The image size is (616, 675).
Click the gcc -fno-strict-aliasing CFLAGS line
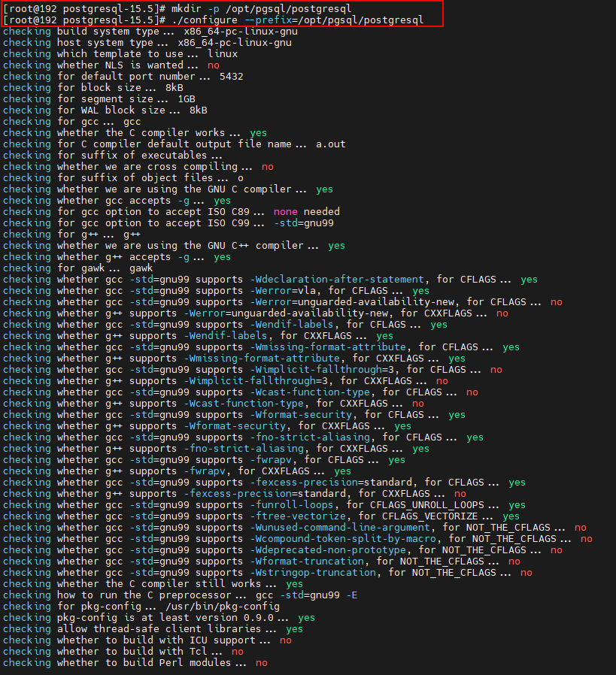244,437
